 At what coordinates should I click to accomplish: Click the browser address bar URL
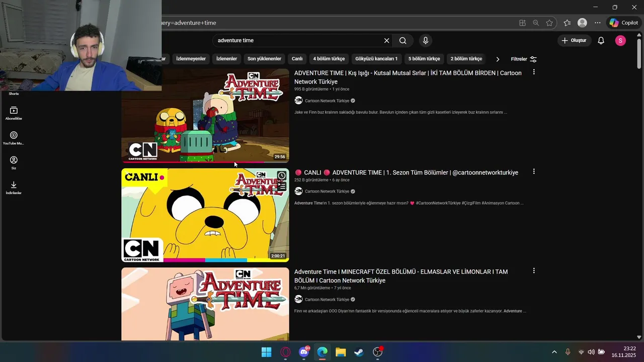coord(189,23)
